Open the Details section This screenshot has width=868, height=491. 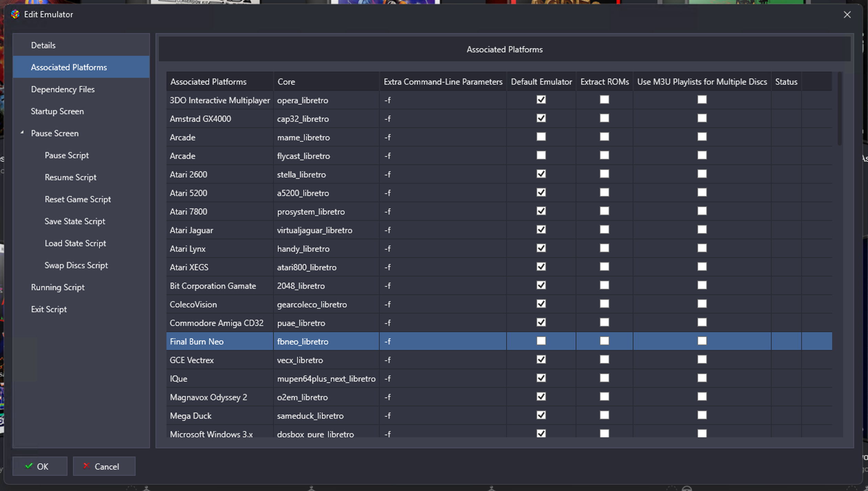pyautogui.click(x=81, y=45)
